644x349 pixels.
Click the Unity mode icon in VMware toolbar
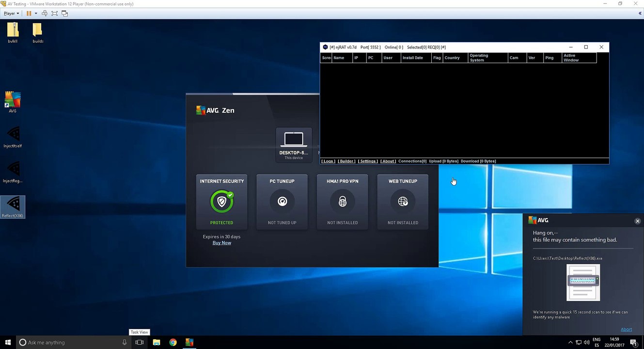(x=64, y=14)
